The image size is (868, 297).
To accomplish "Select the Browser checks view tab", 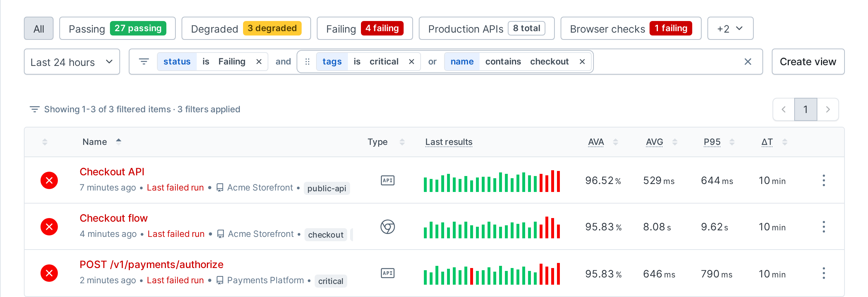I will point(631,28).
